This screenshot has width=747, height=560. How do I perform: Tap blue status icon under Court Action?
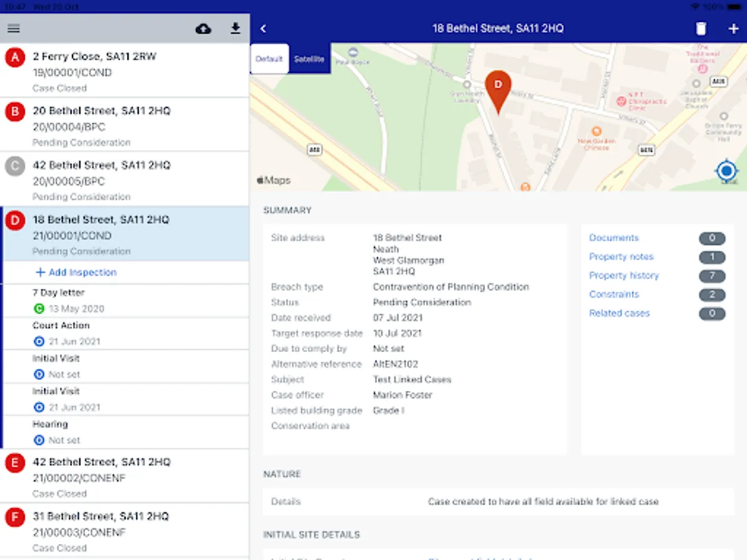point(39,342)
